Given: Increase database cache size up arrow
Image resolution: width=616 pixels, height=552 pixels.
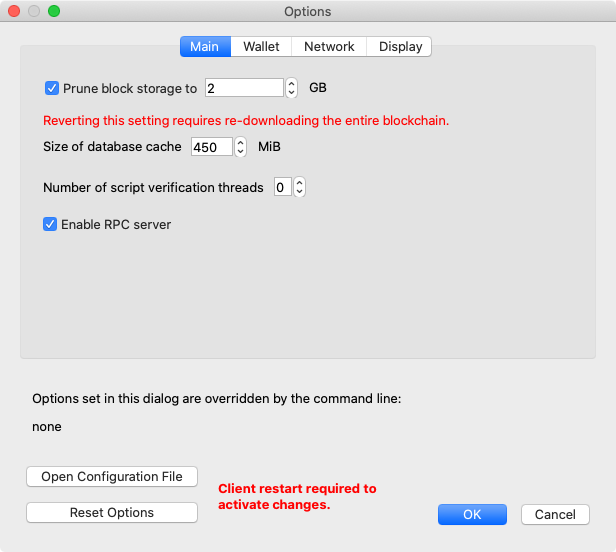Looking at the screenshot, I should coord(240,142).
